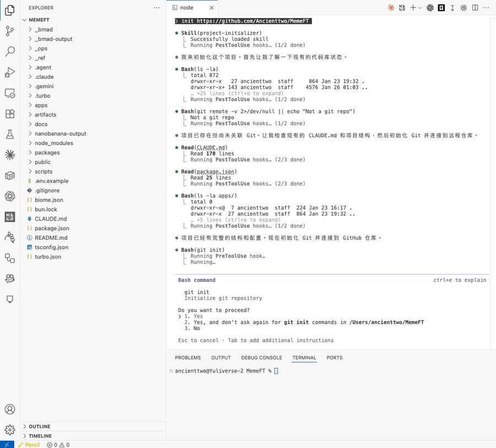Click the ChatGPT icon in editor toolbar
The image size is (496, 448).
[430, 8]
